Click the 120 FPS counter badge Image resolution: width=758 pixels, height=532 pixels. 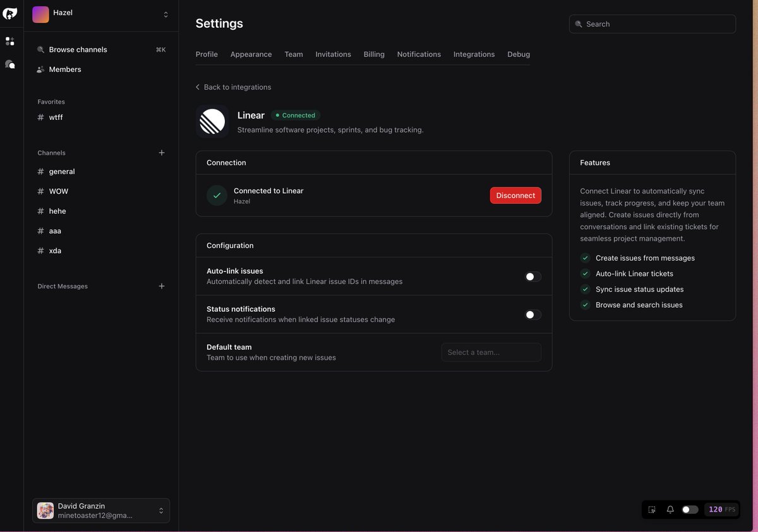[722, 509]
